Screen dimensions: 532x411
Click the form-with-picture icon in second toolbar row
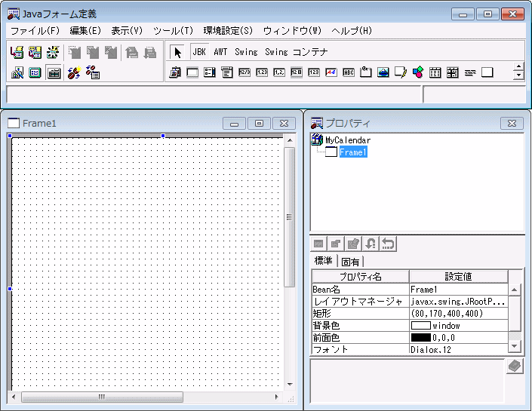coord(17,72)
